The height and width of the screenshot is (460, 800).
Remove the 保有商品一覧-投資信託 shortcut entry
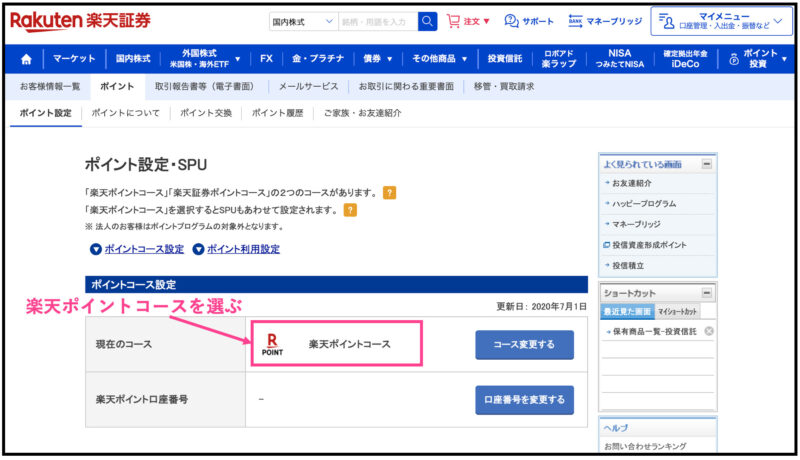pos(709,331)
